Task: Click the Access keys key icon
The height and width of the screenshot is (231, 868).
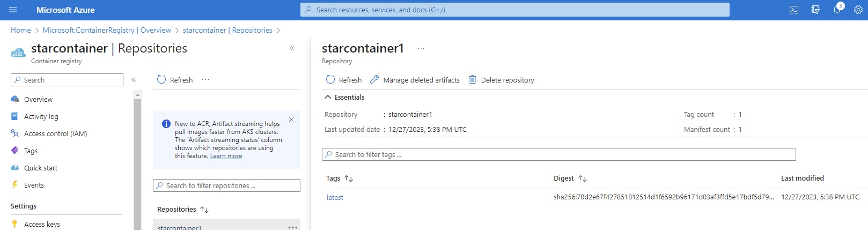Action: pyautogui.click(x=15, y=224)
